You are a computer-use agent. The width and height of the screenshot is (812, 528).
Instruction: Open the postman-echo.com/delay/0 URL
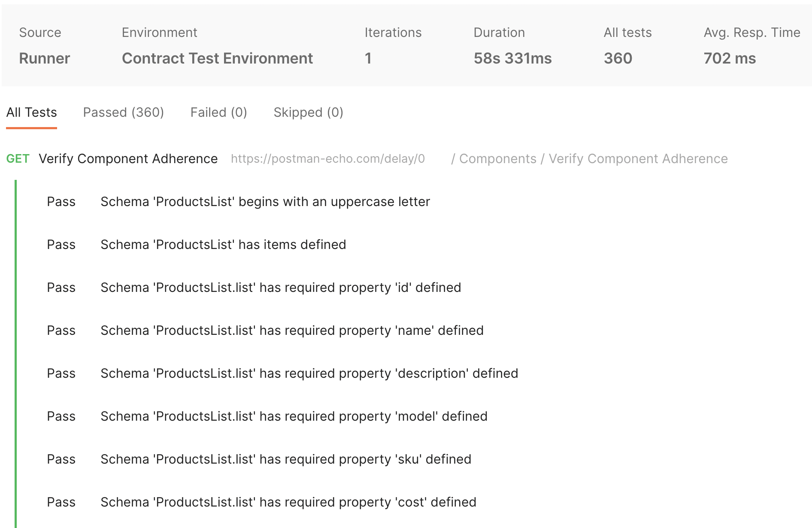(327, 159)
